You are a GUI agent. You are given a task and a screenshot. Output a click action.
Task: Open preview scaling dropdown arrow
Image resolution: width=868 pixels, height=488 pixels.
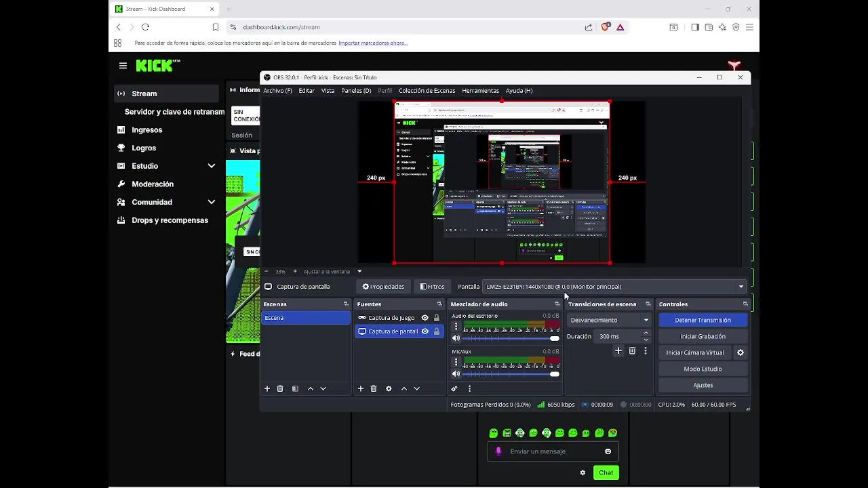359,271
